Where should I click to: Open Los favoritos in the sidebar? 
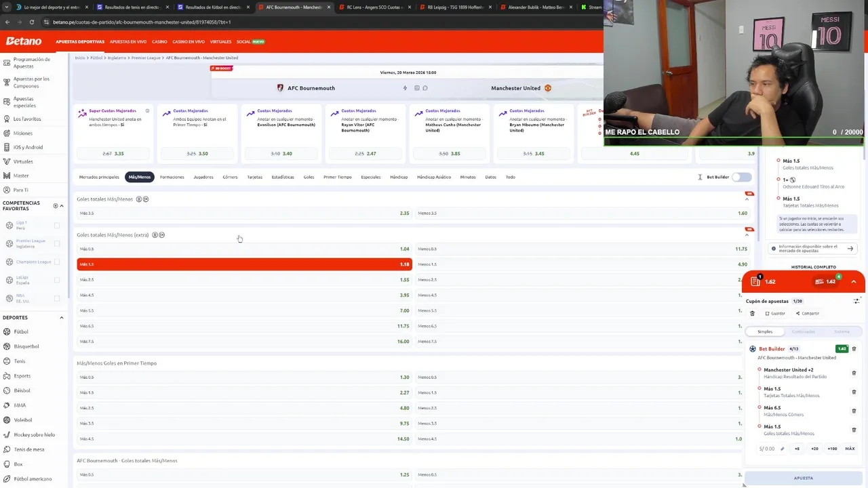pyautogui.click(x=27, y=119)
